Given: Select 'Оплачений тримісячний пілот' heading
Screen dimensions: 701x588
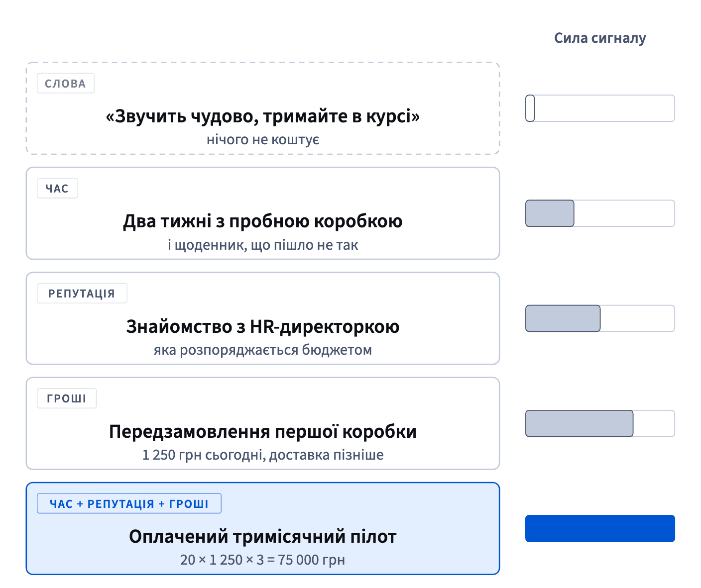Looking at the screenshot, I should coord(263,536).
